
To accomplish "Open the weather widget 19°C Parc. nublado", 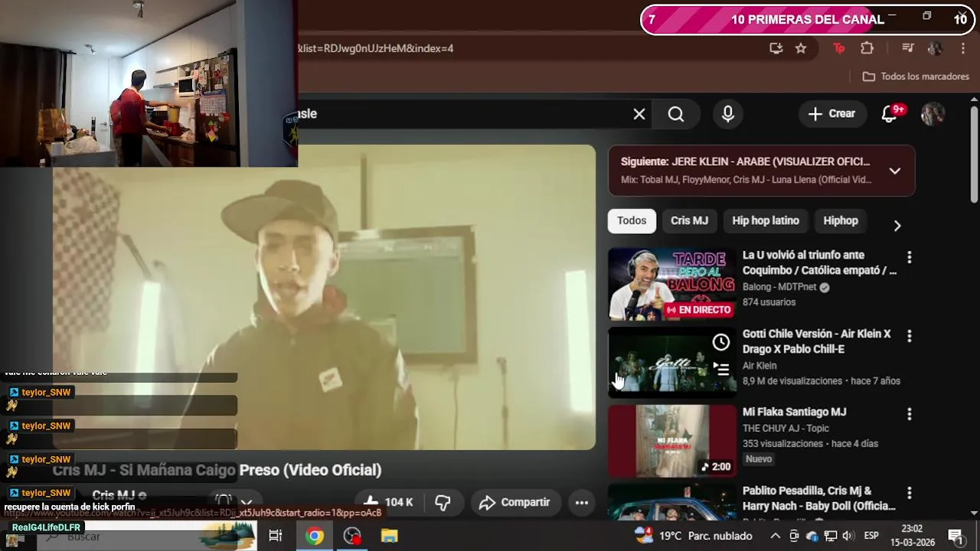I will pyautogui.click(x=694, y=536).
